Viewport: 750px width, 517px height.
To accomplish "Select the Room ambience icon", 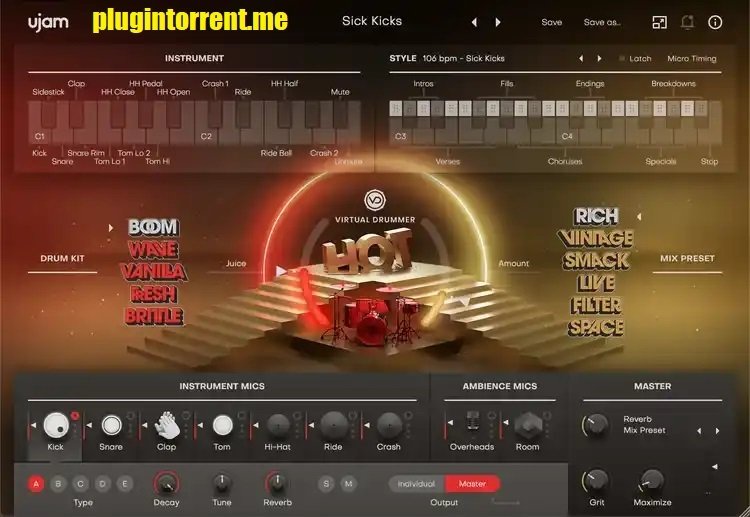I will click(x=528, y=425).
